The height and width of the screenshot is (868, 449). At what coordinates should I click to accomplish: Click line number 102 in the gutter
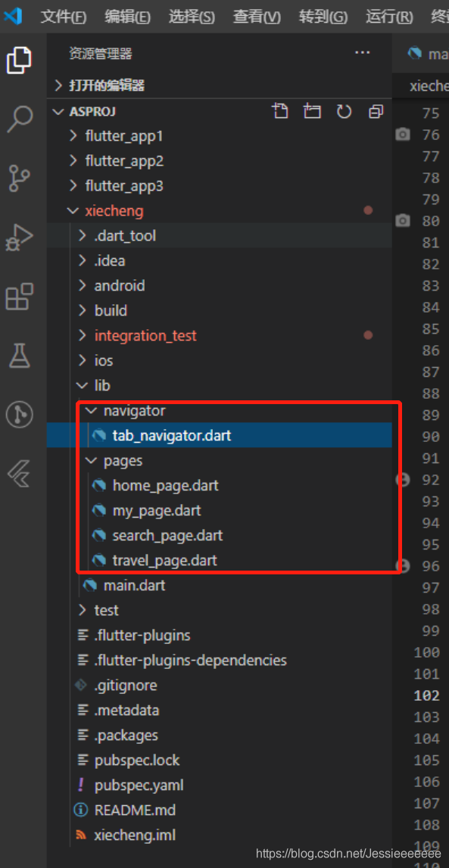pyautogui.click(x=427, y=695)
